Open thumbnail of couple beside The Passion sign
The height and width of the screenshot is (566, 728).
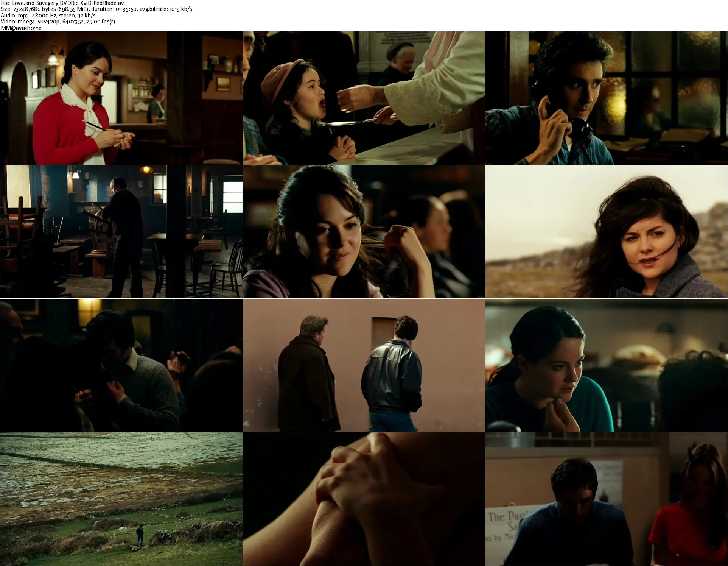(x=607, y=499)
